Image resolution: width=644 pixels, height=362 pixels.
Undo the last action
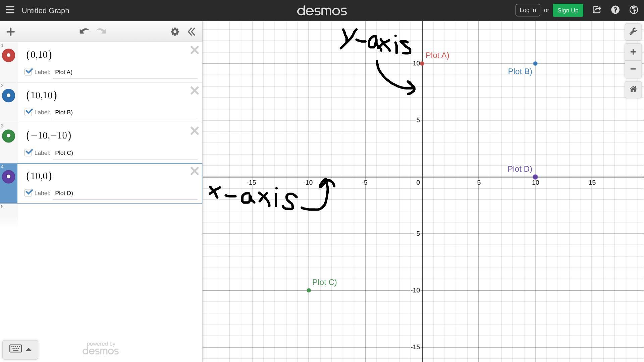pyautogui.click(x=84, y=32)
